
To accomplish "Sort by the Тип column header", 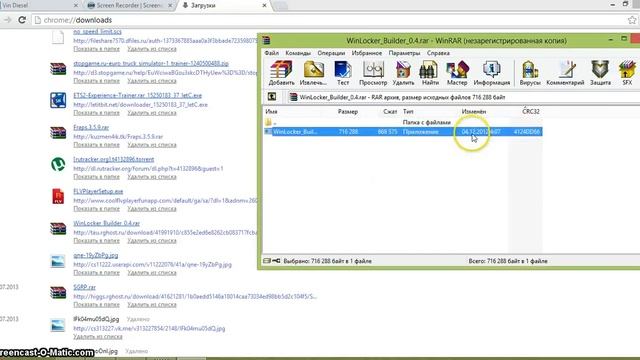I will 408,111.
